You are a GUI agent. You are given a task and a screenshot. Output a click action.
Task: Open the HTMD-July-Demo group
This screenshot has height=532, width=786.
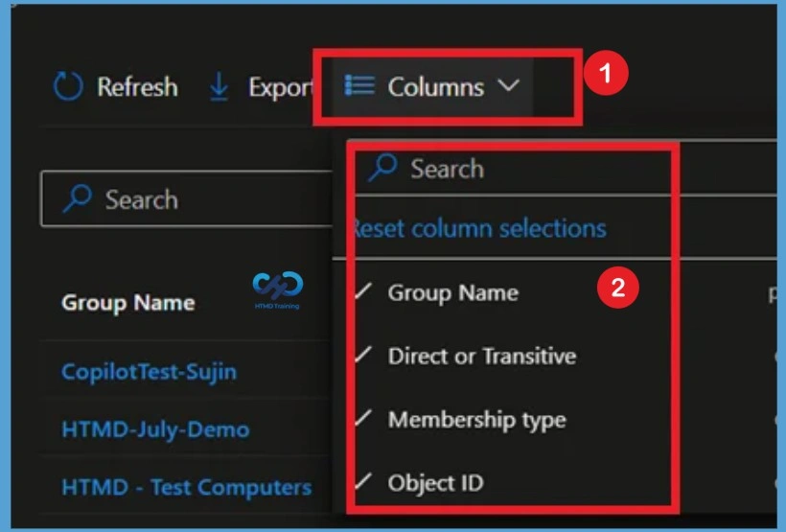155,429
